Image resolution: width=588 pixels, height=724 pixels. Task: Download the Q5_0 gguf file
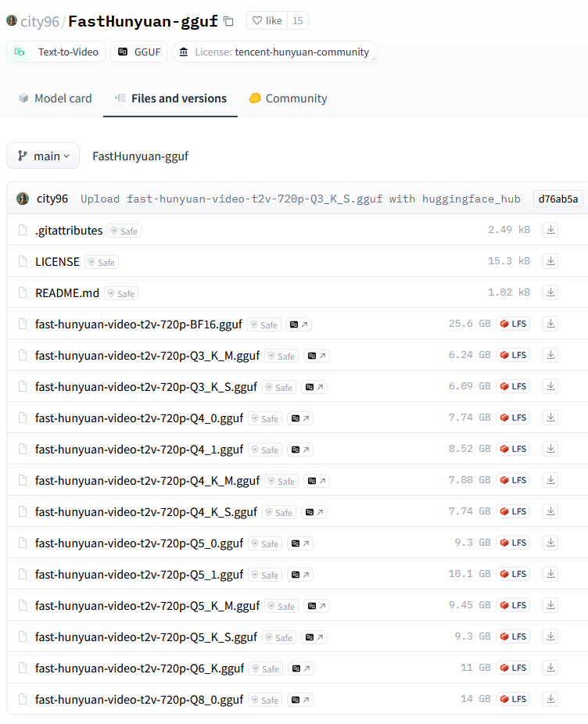pyautogui.click(x=550, y=543)
